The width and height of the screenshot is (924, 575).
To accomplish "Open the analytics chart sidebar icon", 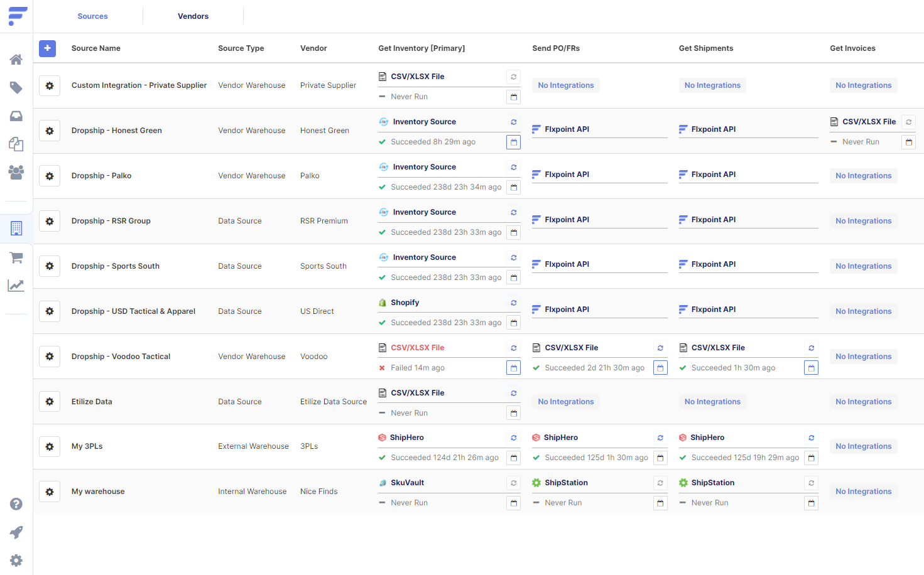I will click(16, 286).
